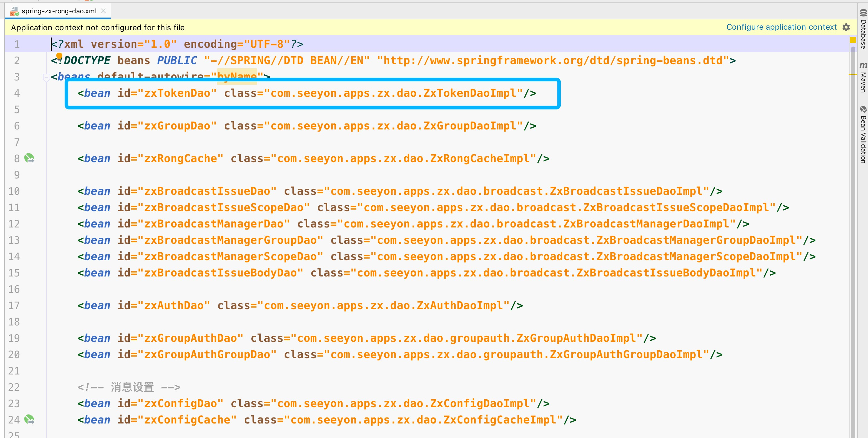Open application context settings gear

coord(846,27)
